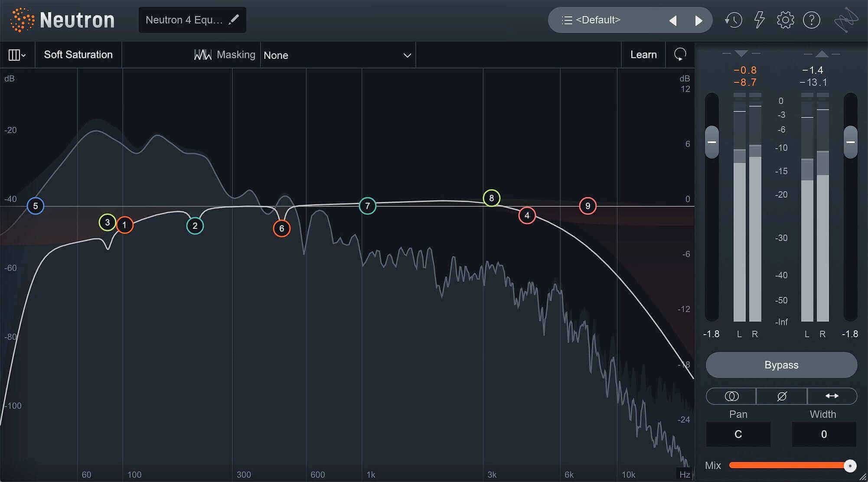The height and width of the screenshot is (482, 868).
Task: Open the band view layout icon
Action: [x=17, y=55]
